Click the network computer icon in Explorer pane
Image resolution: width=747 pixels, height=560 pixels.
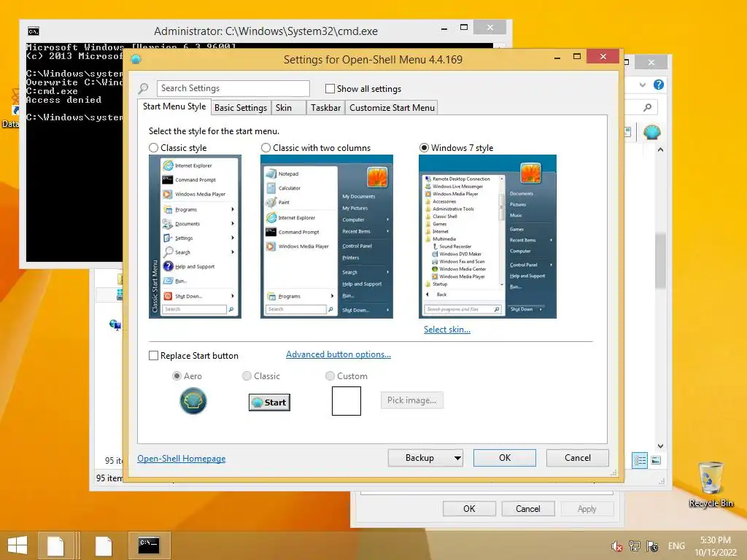click(115, 325)
